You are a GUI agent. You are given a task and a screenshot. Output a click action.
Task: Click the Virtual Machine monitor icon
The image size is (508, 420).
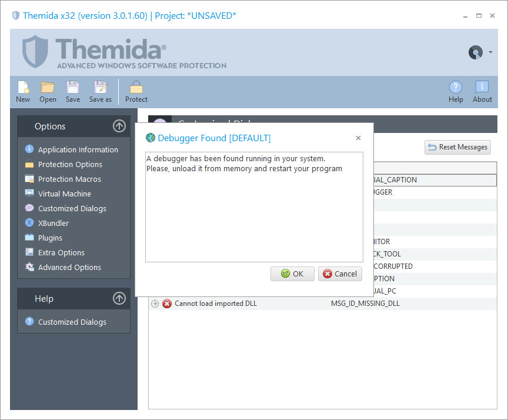[29, 193]
